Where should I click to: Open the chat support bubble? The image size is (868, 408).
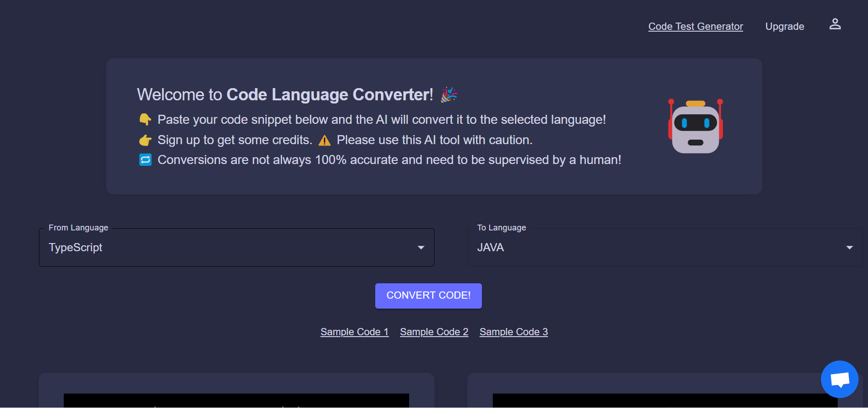click(x=840, y=379)
